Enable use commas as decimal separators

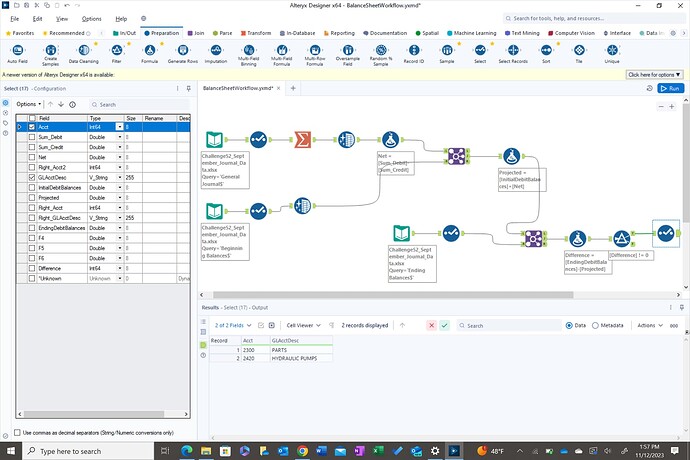17,432
